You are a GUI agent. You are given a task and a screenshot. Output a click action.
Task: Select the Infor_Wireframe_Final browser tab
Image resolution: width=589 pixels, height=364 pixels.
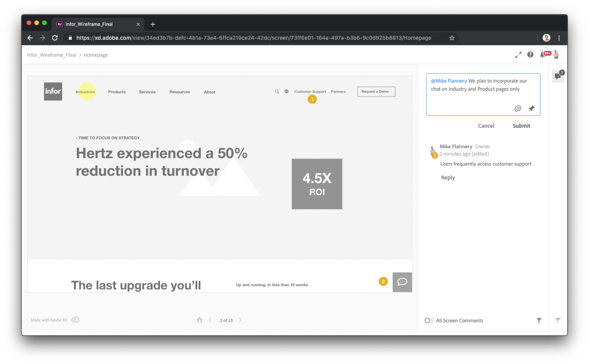pos(98,24)
